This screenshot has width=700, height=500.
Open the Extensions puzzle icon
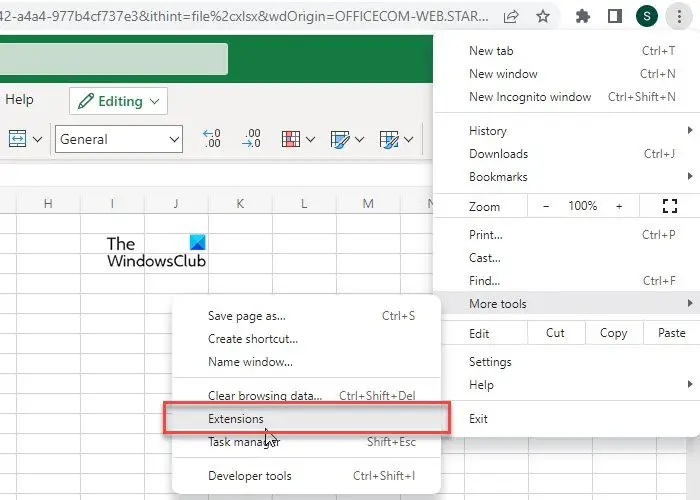click(x=583, y=17)
